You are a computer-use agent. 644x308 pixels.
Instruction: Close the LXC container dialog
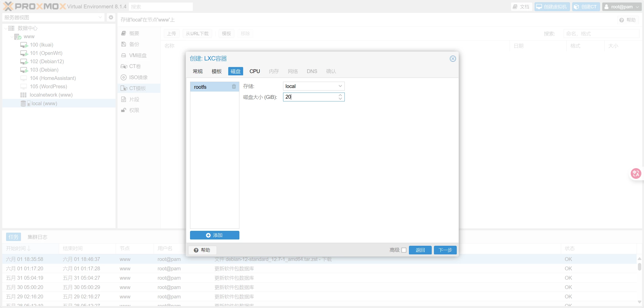(x=453, y=59)
